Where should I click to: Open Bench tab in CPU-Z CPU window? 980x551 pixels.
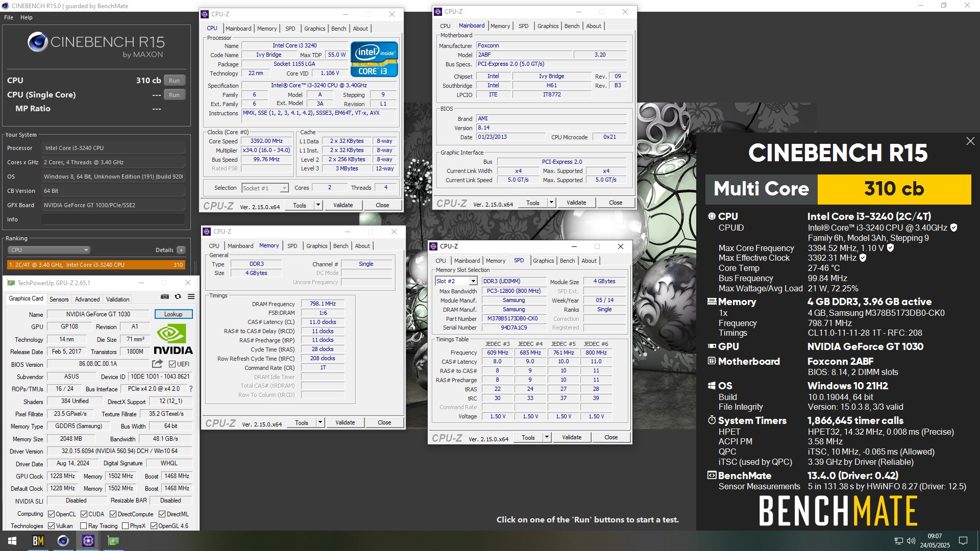click(x=338, y=29)
